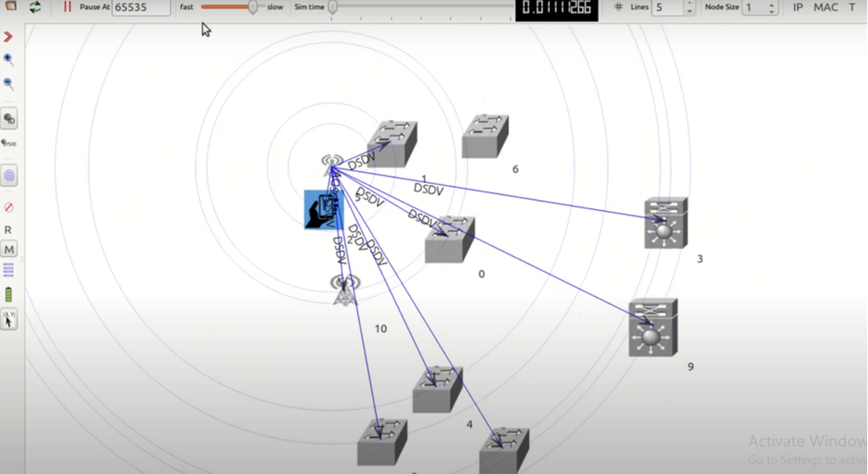Click the M button in sidebar
The image size is (868, 474).
tap(9, 249)
